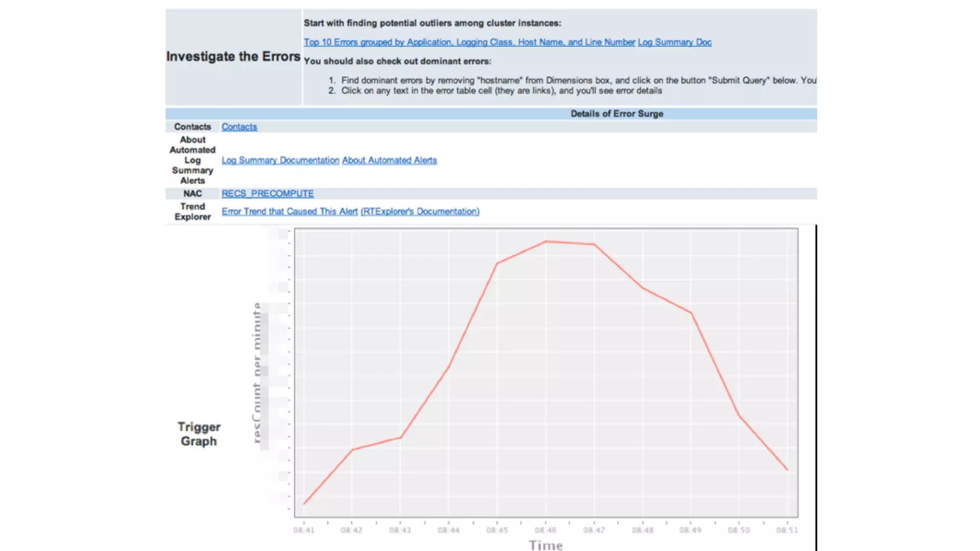Click the graph peak at 08:46
The image size is (980, 551).
coord(546,242)
